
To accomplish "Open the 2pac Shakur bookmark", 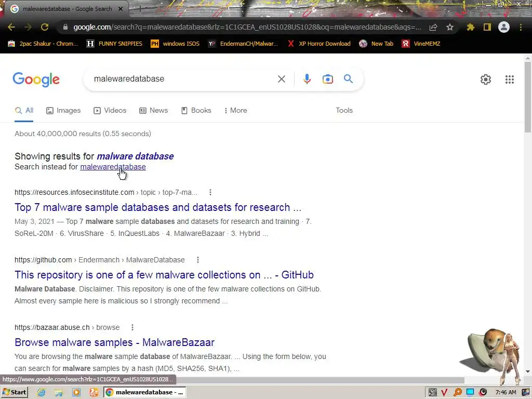I will 43,44.
